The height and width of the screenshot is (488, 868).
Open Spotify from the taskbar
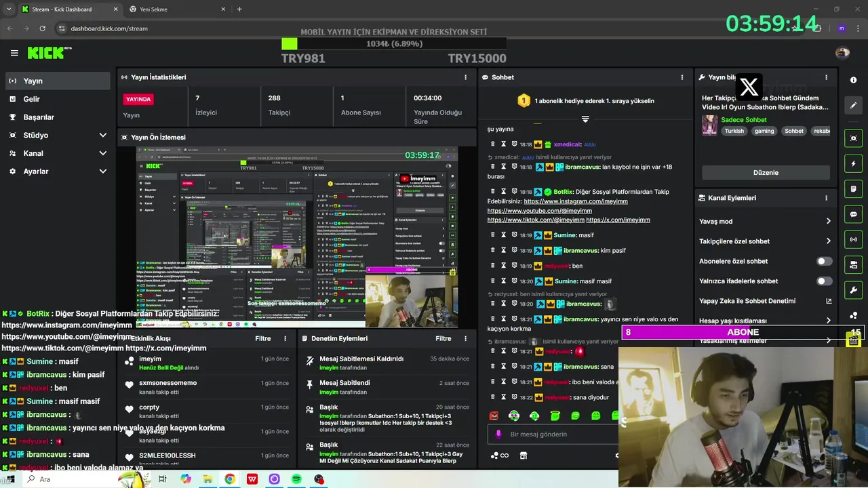pyautogui.click(x=296, y=479)
